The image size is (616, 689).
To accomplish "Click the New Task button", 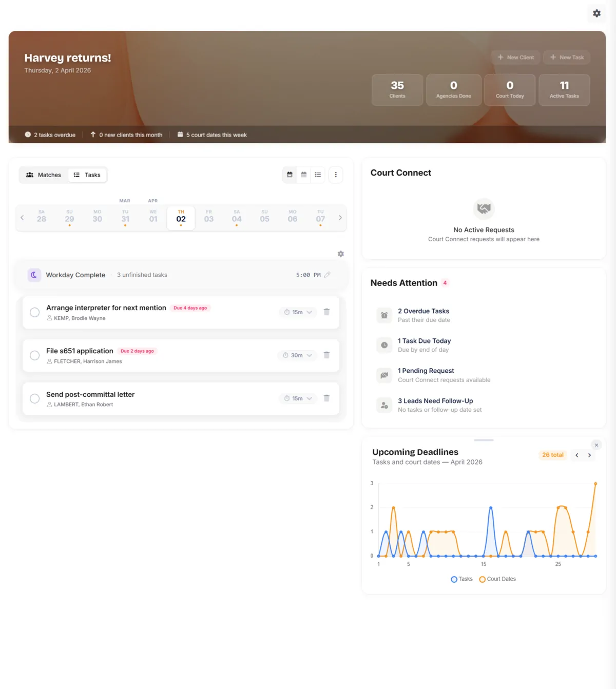I will pos(566,57).
